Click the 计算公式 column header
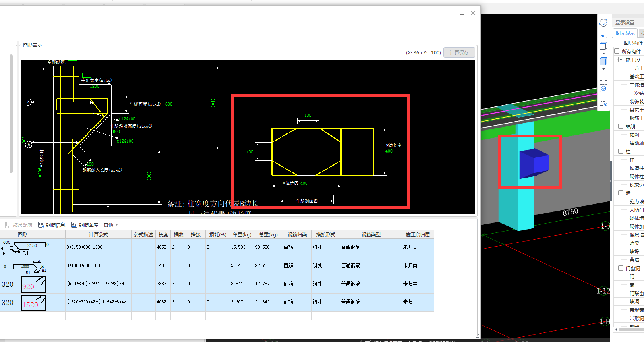Screen dimensions: 644x342 click(x=98, y=235)
